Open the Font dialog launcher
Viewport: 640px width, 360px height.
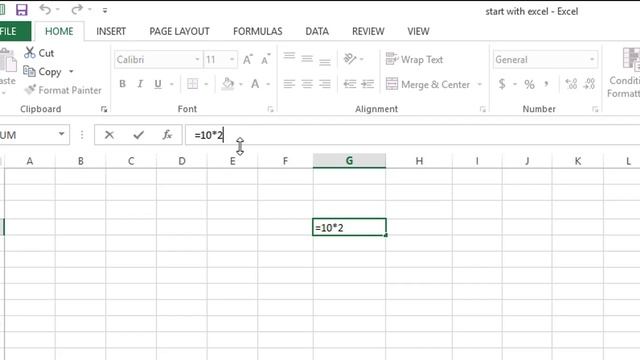[270, 109]
